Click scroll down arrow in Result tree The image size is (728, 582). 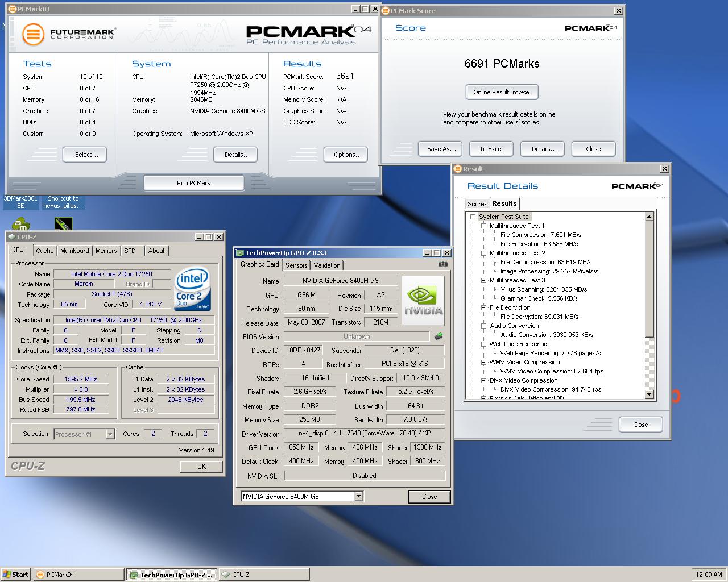coord(650,394)
